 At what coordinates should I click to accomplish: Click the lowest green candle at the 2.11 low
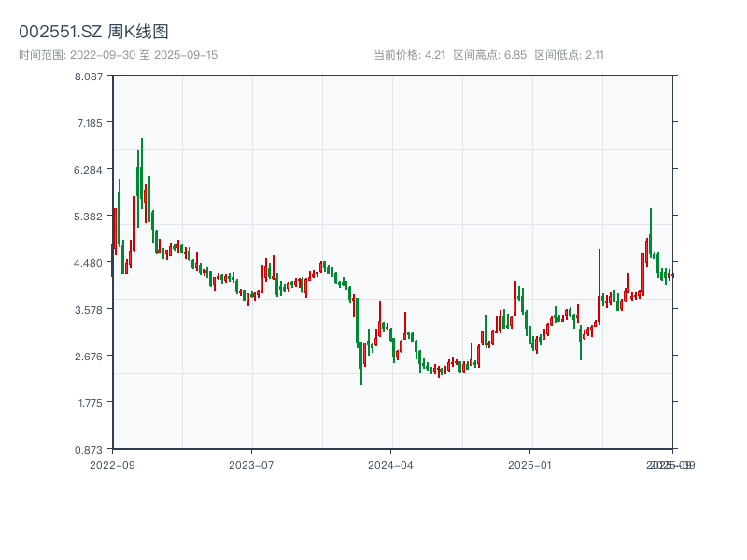coord(361,363)
